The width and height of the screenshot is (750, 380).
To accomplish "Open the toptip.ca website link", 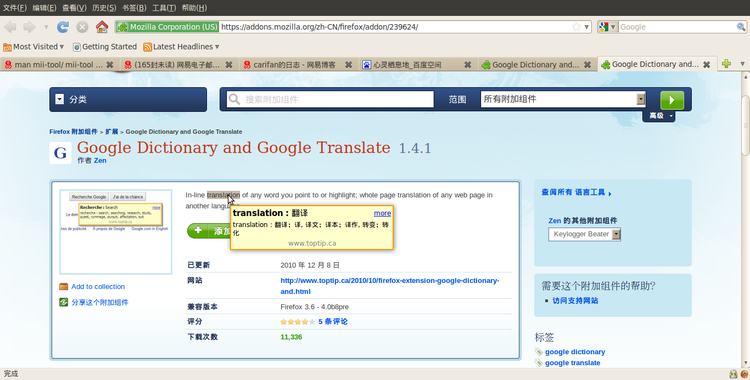I will point(389,286).
